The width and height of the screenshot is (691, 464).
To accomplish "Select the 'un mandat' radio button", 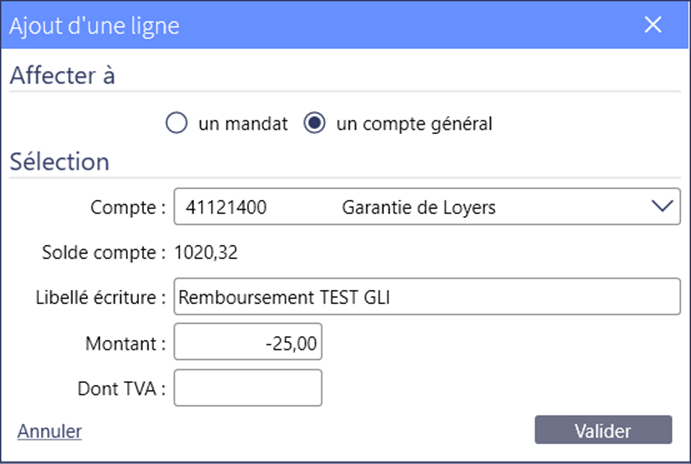I will [176, 123].
